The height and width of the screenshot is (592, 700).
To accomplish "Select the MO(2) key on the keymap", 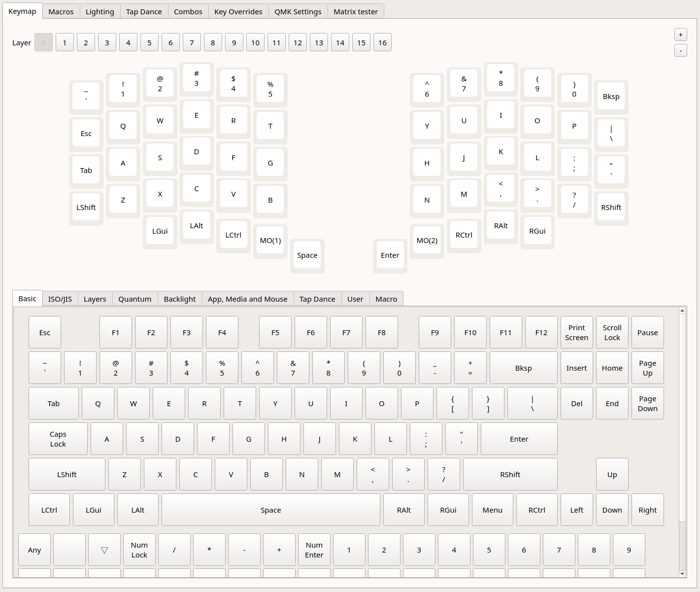I will (x=427, y=241).
